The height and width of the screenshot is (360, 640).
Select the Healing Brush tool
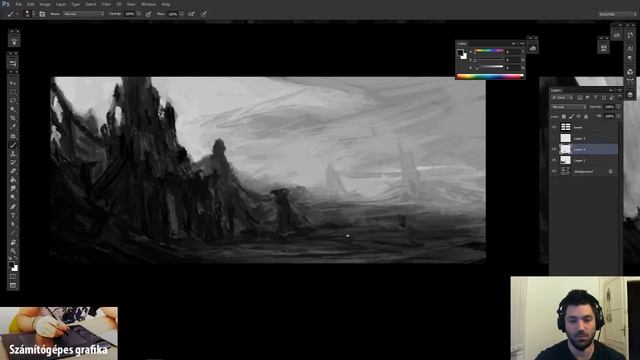coord(13,136)
